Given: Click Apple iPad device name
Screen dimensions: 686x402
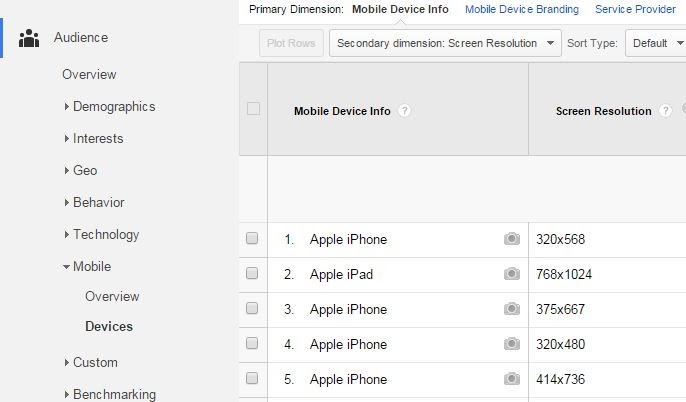Looking at the screenshot, I should coord(342,274).
